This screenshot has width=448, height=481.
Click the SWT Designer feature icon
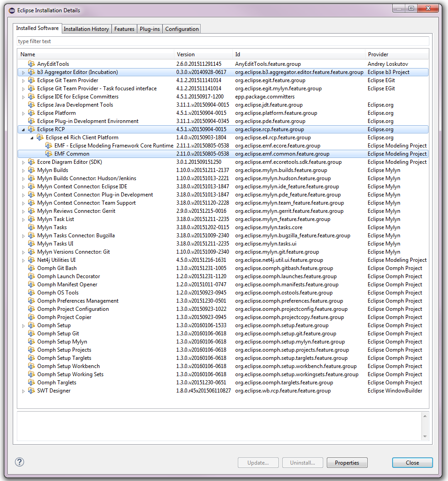[31, 391]
